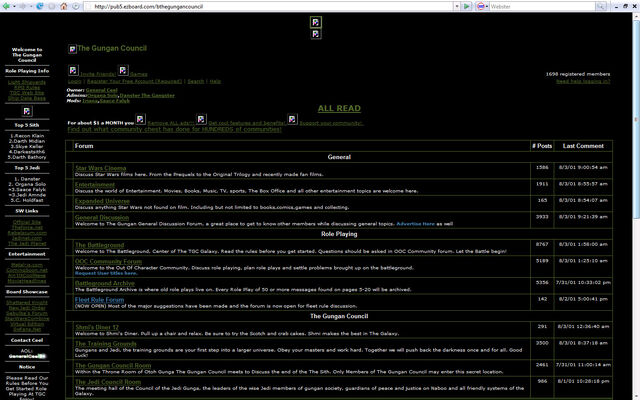Click the image icon before Invite Friends

coord(73,70)
